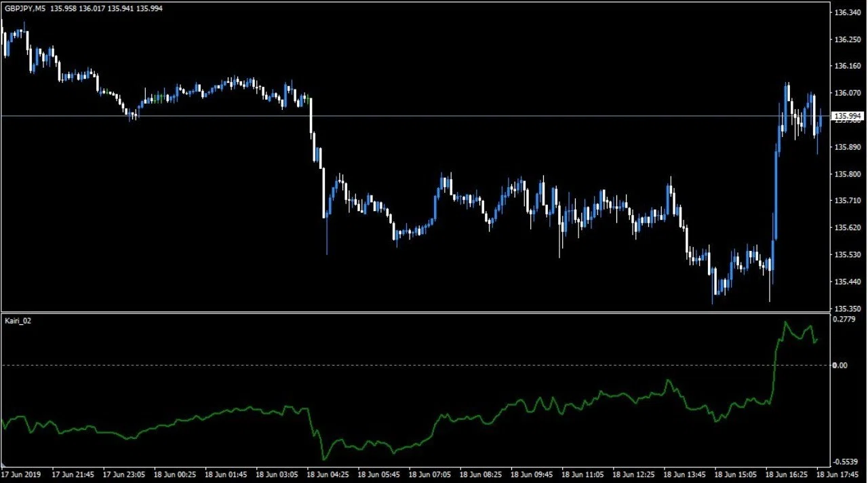The image size is (868, 483).
Task: Click the 0.00 indicator level label
Action: 841,365
